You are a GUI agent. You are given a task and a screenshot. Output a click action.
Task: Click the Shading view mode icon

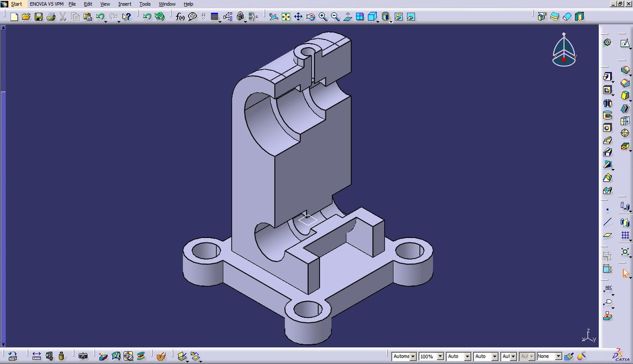(x=386, y=17)
